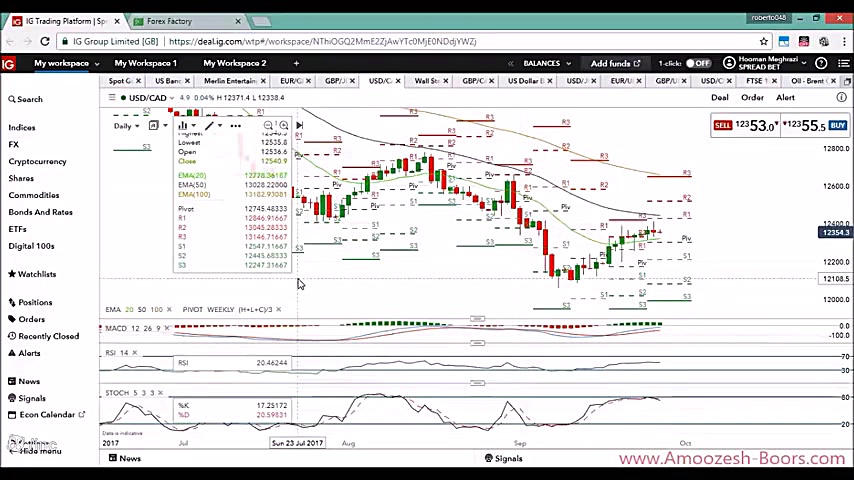Remove EMA indicator

[x=169, y=309]
